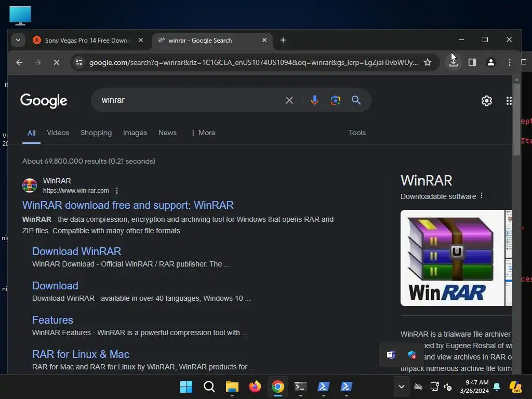This screenshot has height=399, width=532.
Task: Open the notifications bell
Action: (x=496, y=387)
